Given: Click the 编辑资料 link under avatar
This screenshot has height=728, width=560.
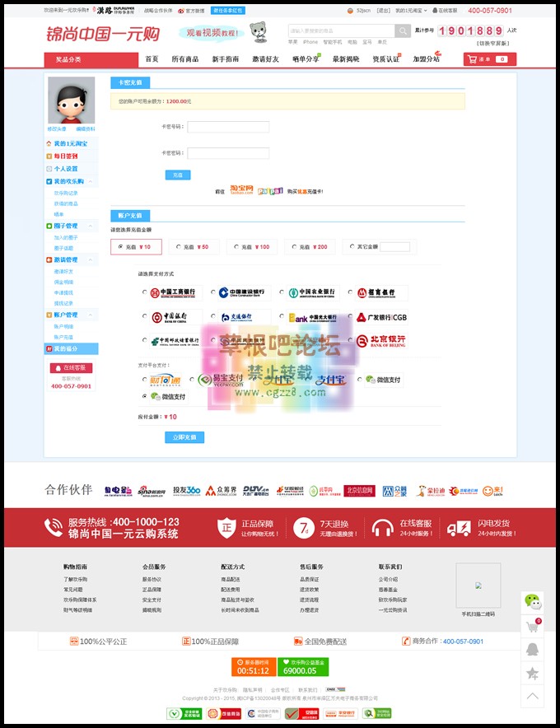Looking at the screenshot, I should click(x=86, y=129).
